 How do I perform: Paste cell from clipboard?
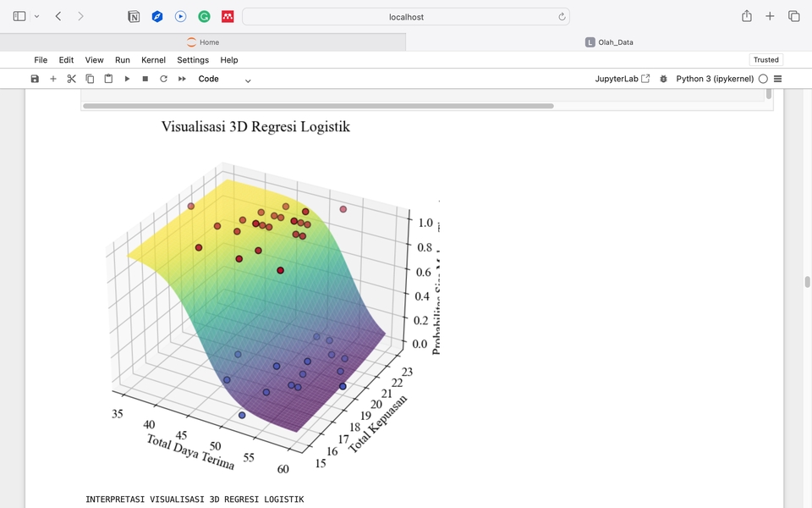(108, 79)
